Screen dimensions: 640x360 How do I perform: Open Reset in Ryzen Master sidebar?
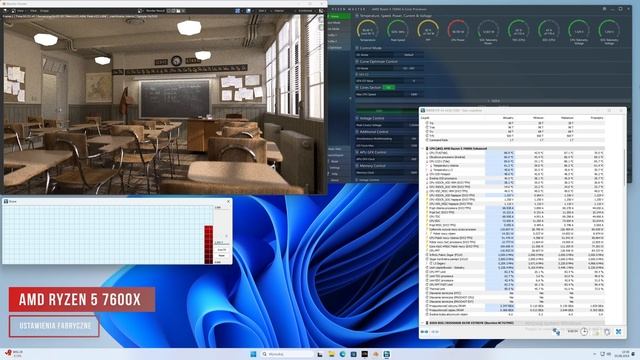[335, 162]
